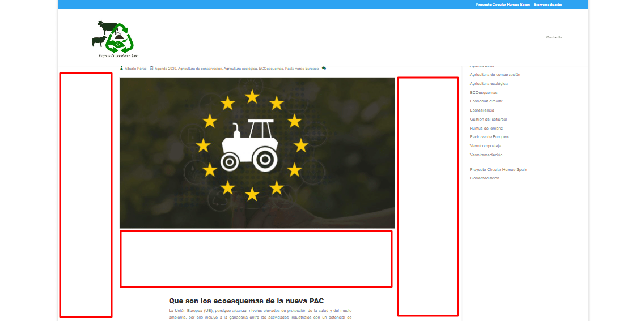
Task: Open the Economía circular sidebar category
Action: point(486,101)
